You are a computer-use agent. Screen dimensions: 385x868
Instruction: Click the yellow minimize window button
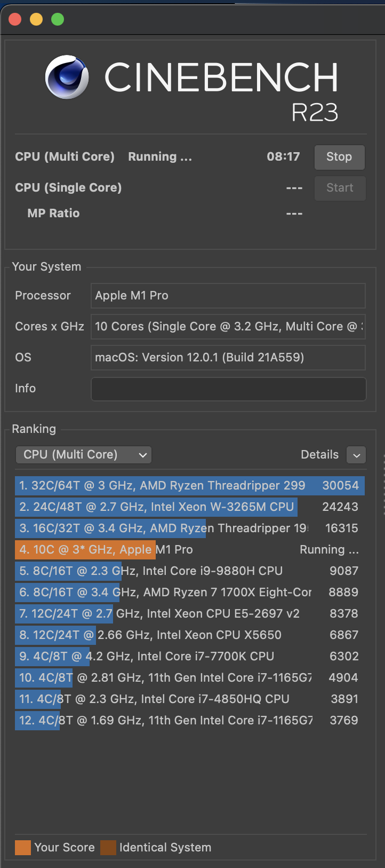tap(36, 20)
